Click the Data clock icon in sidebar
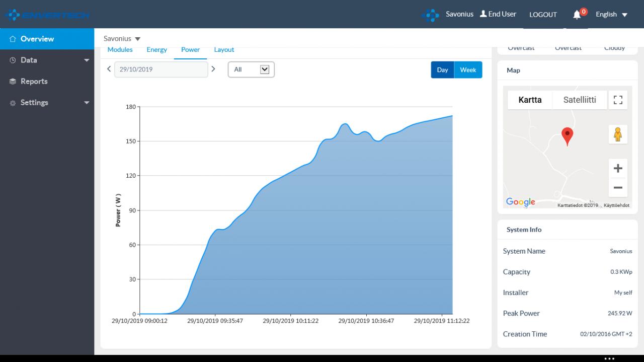The width and height of the screenshot is (644, 362). 13,60
